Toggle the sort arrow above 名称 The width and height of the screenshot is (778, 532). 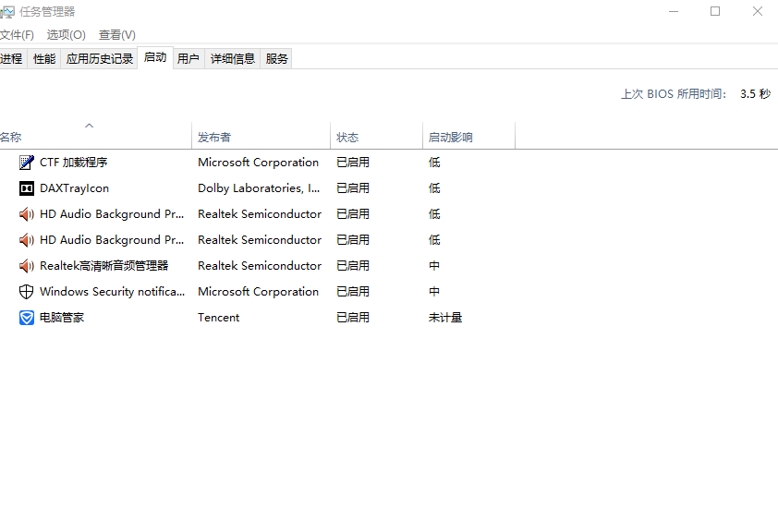coord(90,126)
